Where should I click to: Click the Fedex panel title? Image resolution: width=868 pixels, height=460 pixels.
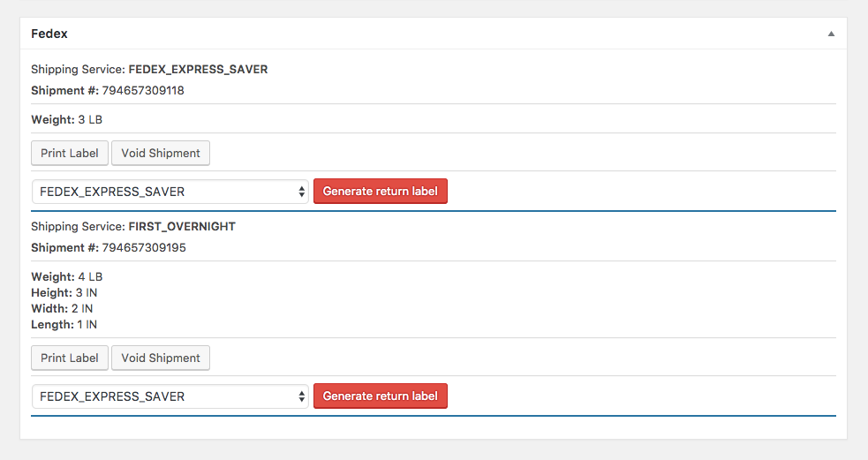pyautogui.click(x=49, y=34)
